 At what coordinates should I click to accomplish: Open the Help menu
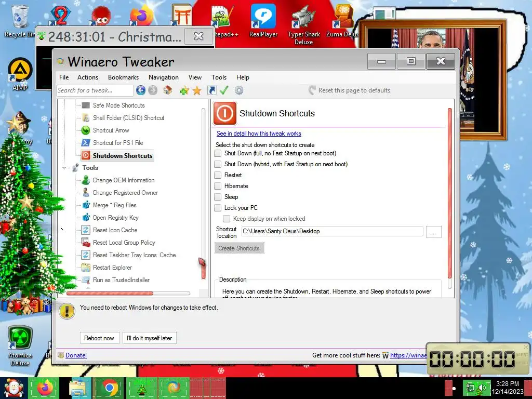[x=243, y=77]
